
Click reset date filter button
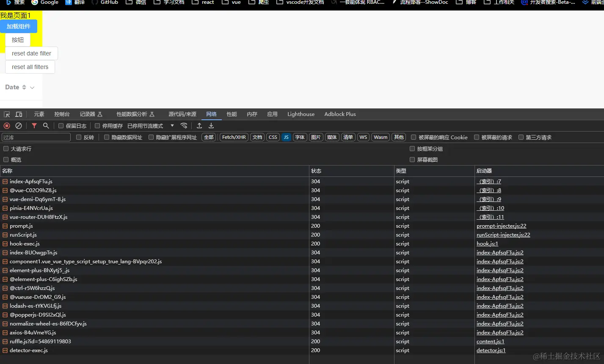click(x=31, y=53)
